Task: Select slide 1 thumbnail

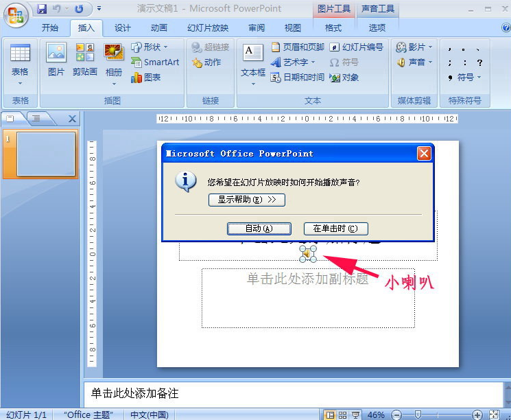Action: 46,154
